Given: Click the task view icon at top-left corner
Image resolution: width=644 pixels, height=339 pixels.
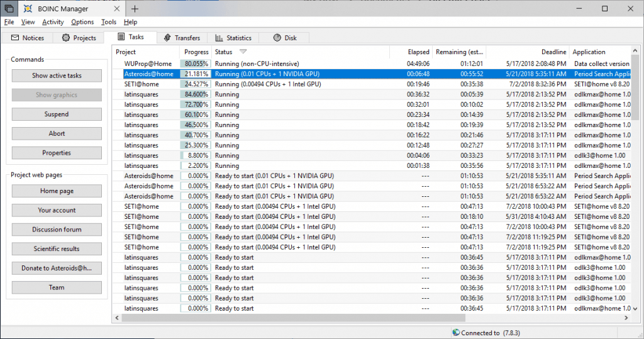Looking at the screenshot, I should click(9, 8).
